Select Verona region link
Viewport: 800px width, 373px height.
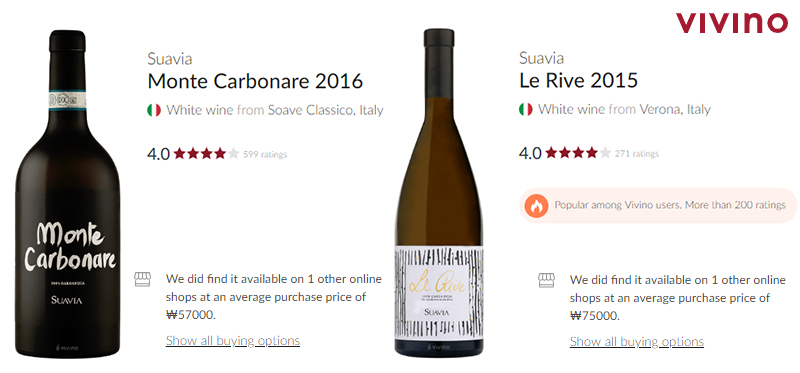coord(659,109)
